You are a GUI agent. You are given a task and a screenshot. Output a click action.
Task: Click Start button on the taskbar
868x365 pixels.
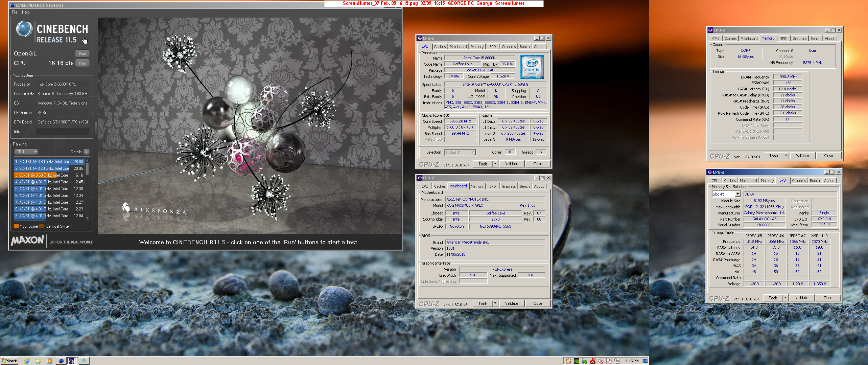(x=9, y=361)
